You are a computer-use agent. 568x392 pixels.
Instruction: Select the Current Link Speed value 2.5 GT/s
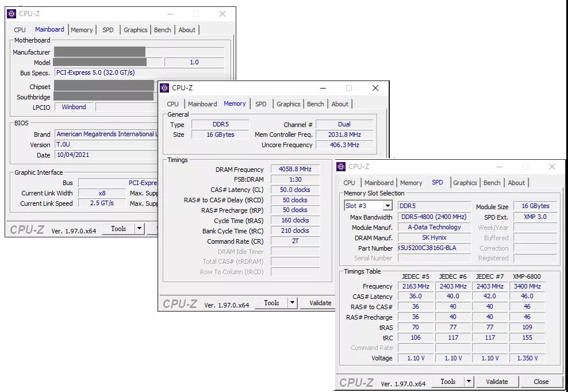pyautogui.click(x=102, y=203)
